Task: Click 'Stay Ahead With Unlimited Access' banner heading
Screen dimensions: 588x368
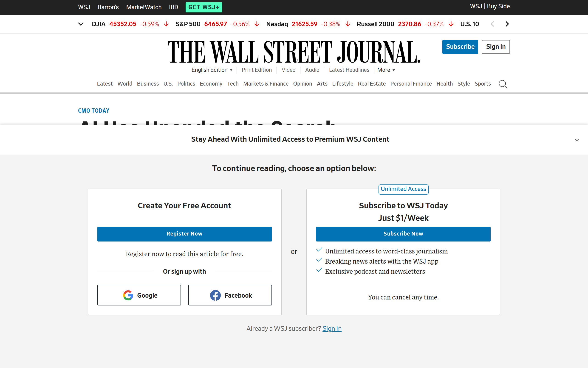Action: click(x=290, y=139)
